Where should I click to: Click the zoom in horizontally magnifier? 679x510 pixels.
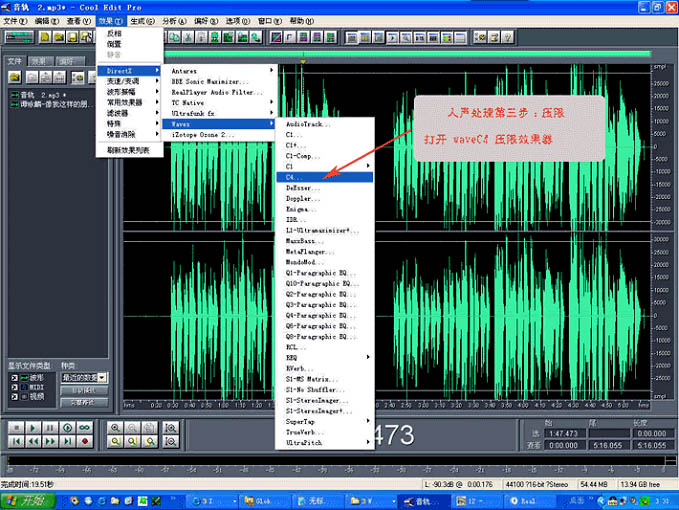(116, 427)
